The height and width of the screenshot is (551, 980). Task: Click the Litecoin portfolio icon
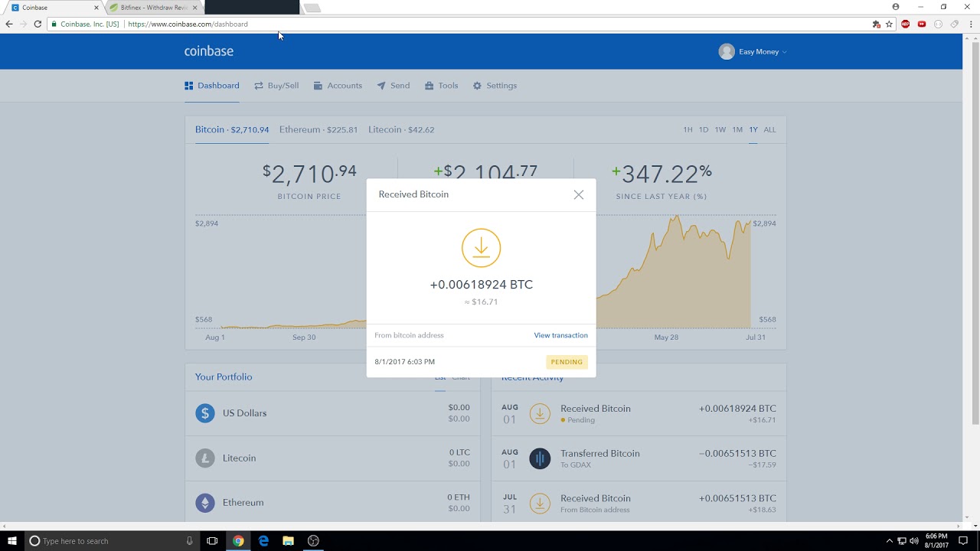(205, 458)
